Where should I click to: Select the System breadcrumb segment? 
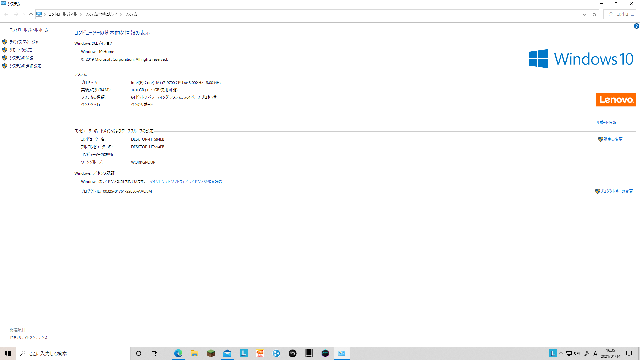(131, 14)
